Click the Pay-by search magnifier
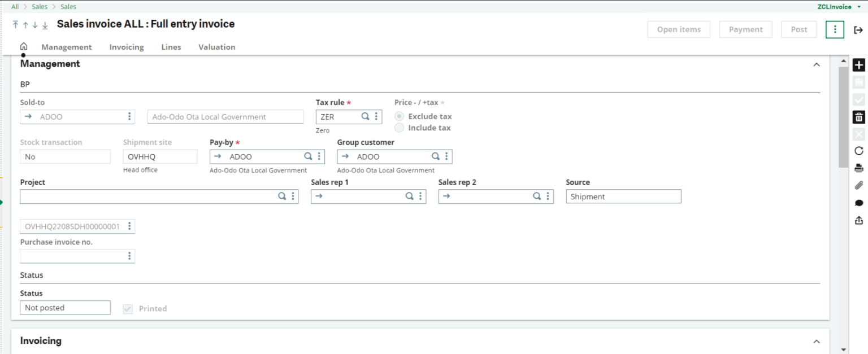 (x=308, y=156)
